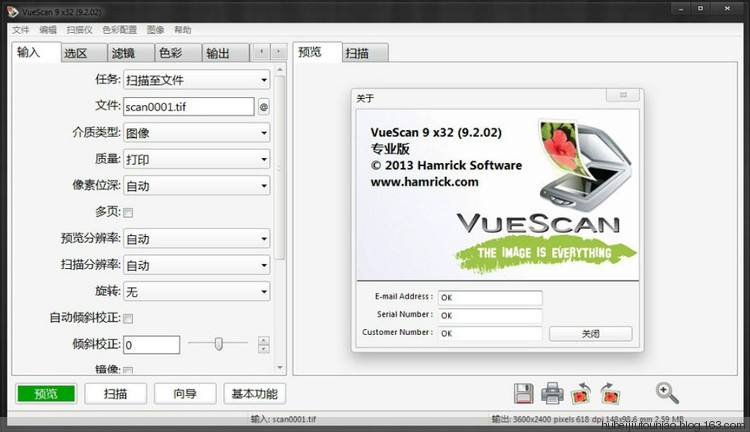This screenshot has height=432, width=750.
Task: Open the 扫描仪 menu
Action: pyautogui.click(x=79, y=30)
